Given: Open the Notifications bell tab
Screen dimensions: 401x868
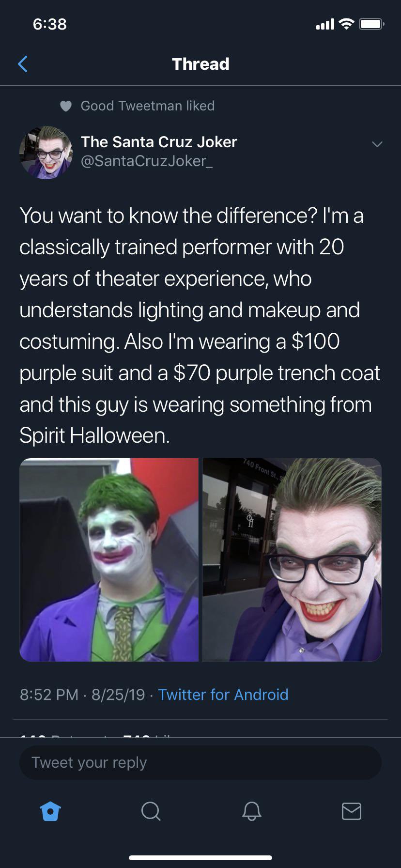Looking at the screenshot, I should point(251,811).
